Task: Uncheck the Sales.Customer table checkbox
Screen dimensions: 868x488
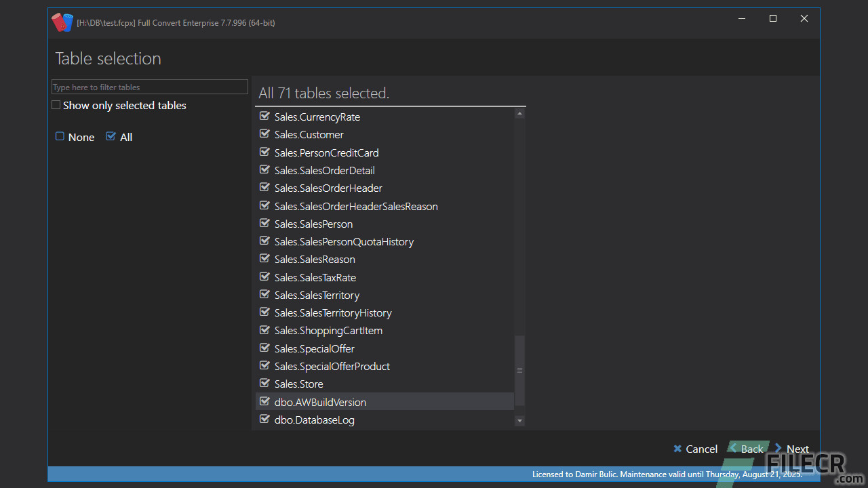Action: [264, 134]
